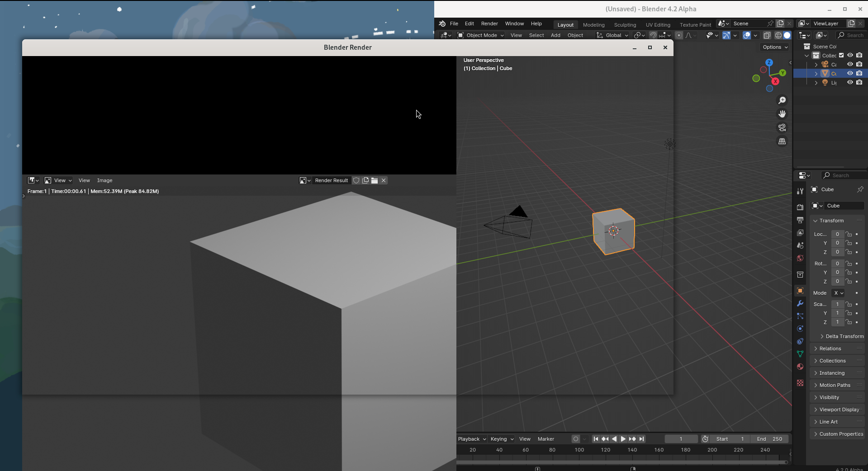The width and height of the screenshot is (868, 471).
Task: Toggle the camera view icon in viewport
Action: [782, 128]
